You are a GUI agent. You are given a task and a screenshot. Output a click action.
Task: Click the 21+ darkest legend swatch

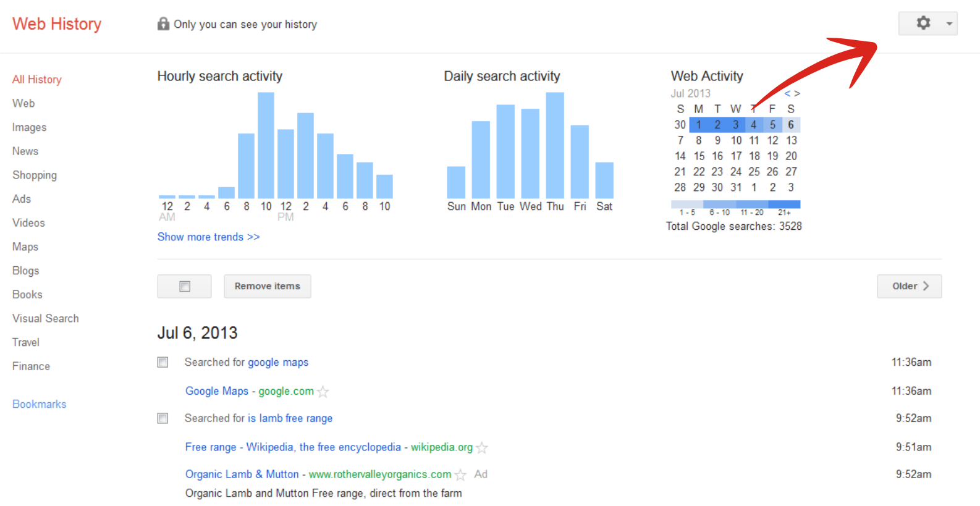(784, 204)
